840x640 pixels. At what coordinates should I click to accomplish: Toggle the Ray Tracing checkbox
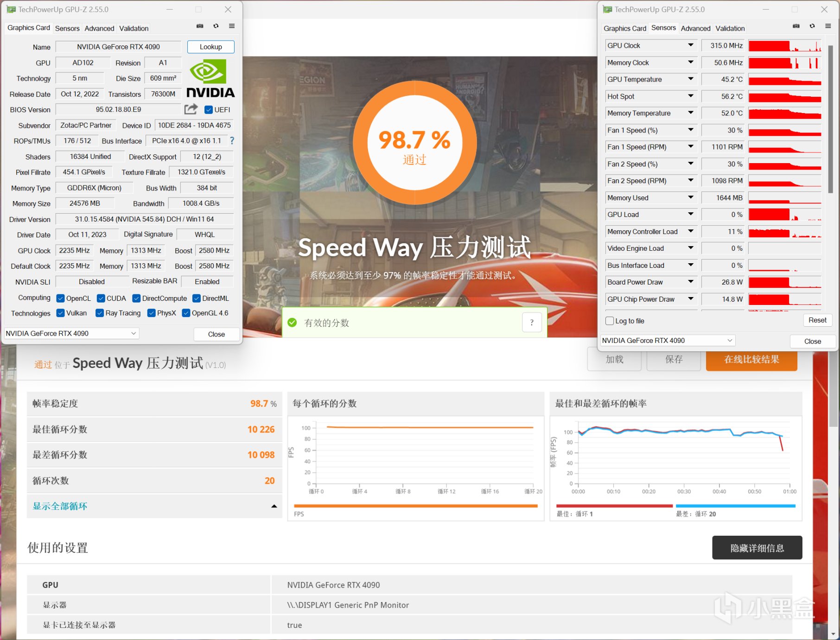[100, 313]
